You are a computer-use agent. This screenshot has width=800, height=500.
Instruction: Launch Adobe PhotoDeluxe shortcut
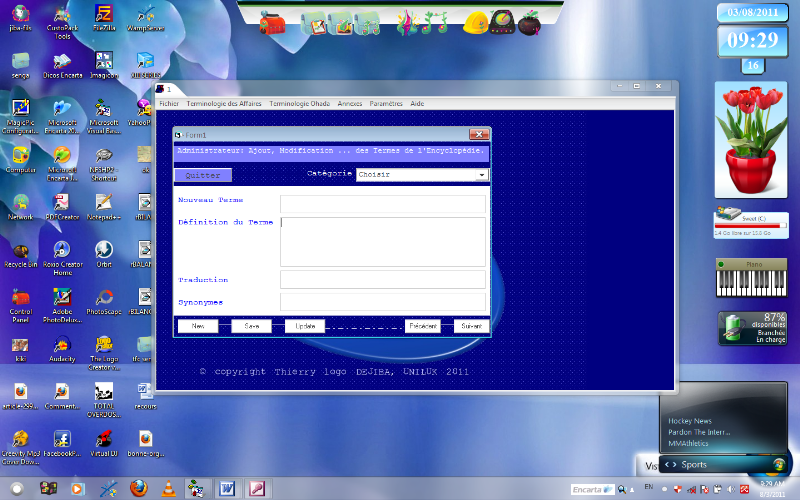[62, 306]
